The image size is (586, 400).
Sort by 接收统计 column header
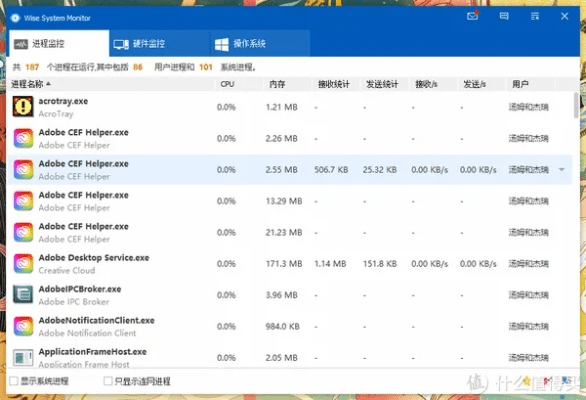coord(336,84)
